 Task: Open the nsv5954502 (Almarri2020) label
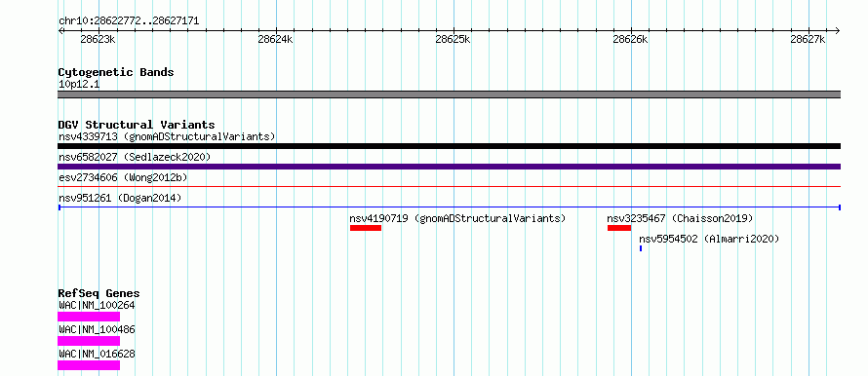click(x=709, y=239)
